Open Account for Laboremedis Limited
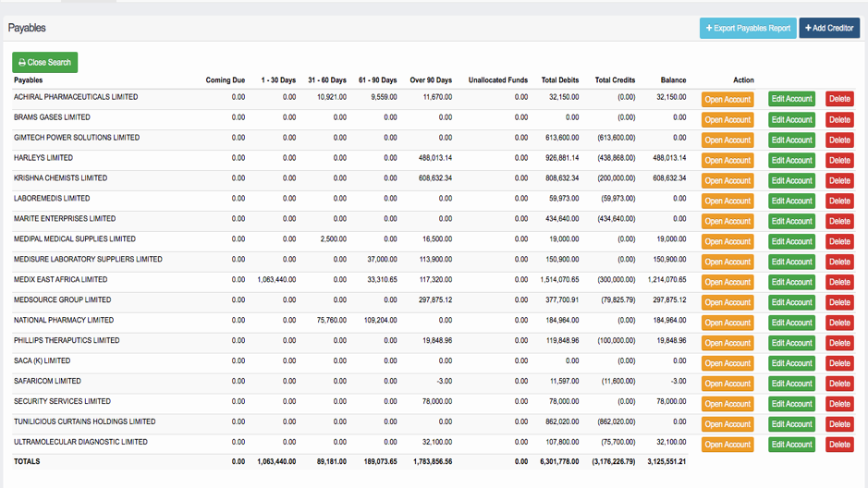This screenshot has width=868, height=488. [727, 201]
